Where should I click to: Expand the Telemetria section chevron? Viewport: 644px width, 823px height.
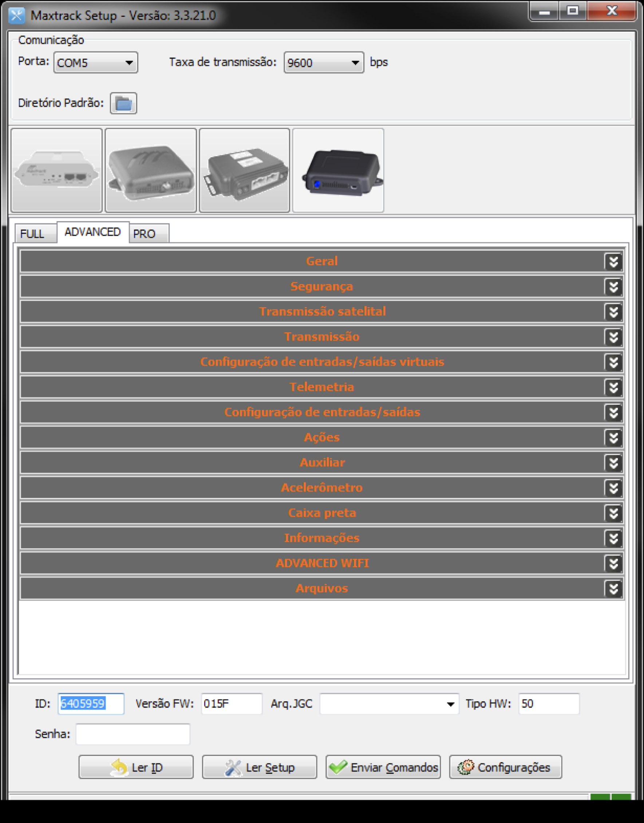click(613, 387)
